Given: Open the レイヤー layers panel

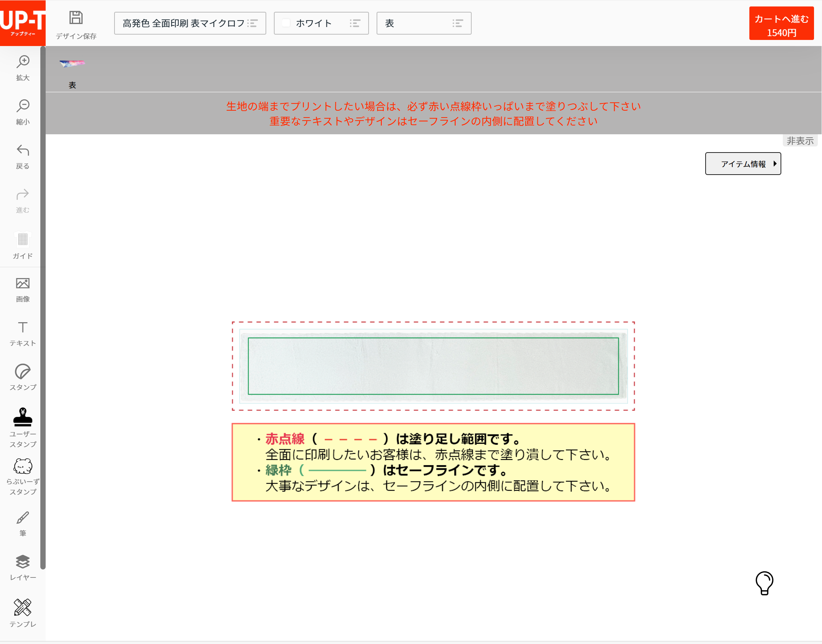Looking at the screenshot, I should pyautogui.click(x=22, y=567).
